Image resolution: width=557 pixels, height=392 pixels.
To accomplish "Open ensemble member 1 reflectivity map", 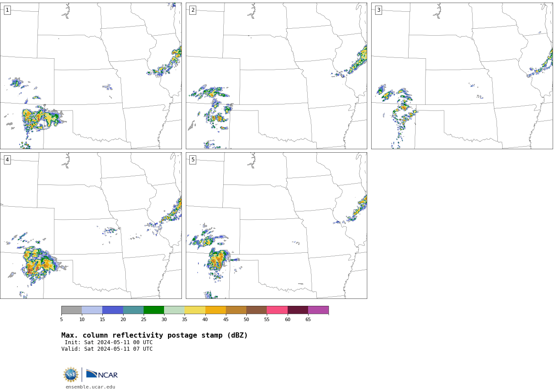I will click(x=91, y=76).
